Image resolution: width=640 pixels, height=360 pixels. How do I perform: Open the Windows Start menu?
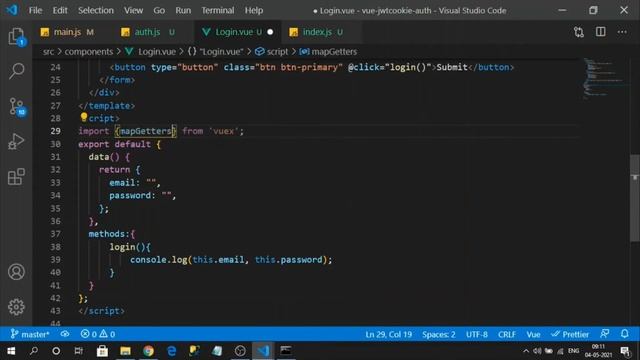coord(11,351)
